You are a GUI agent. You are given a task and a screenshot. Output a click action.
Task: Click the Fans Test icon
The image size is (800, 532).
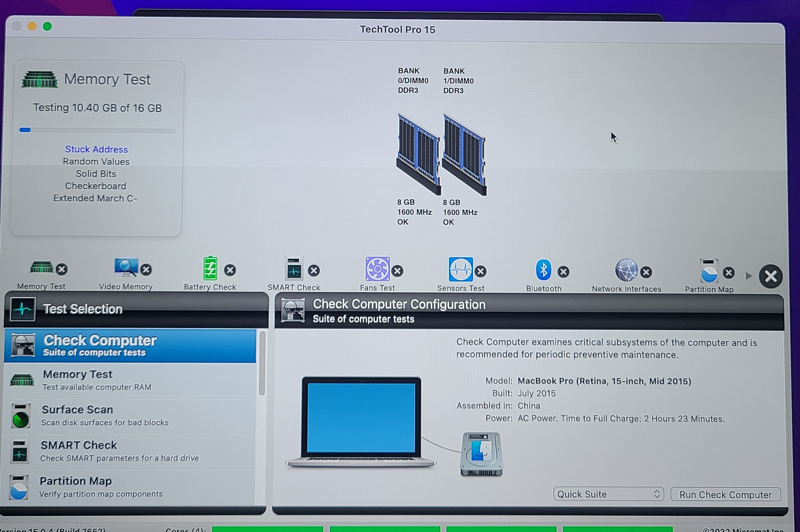coord(377,269)
